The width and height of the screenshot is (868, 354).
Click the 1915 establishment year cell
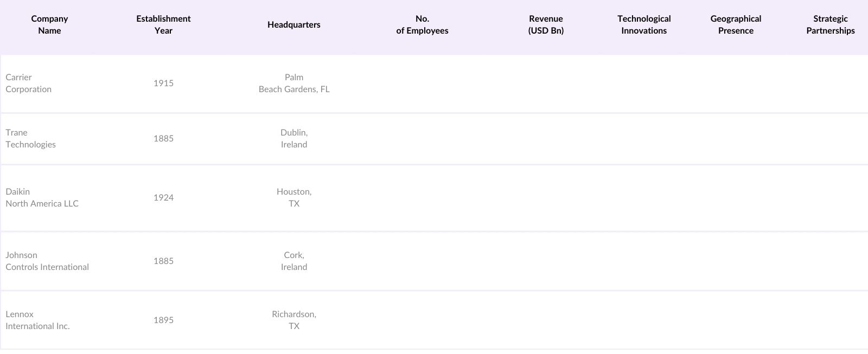163,83
